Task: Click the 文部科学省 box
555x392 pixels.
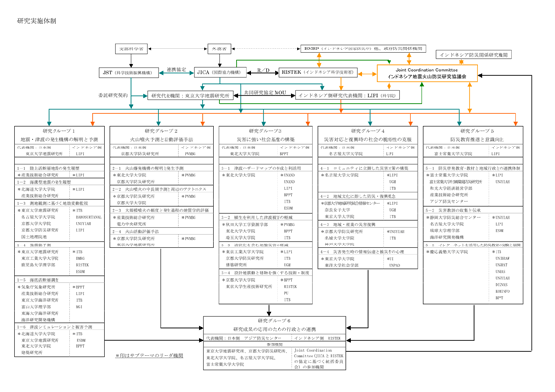Action: point(131,49)
